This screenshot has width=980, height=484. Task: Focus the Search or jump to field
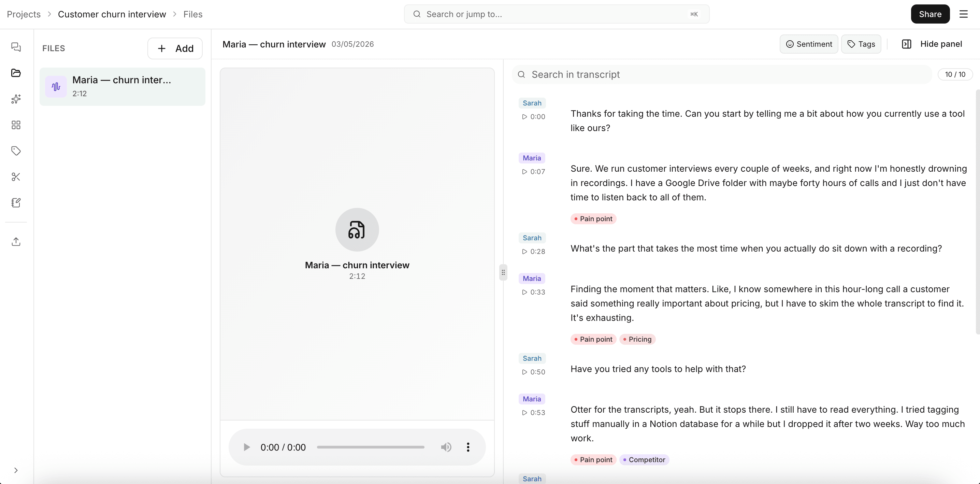(x=557, y=14)
